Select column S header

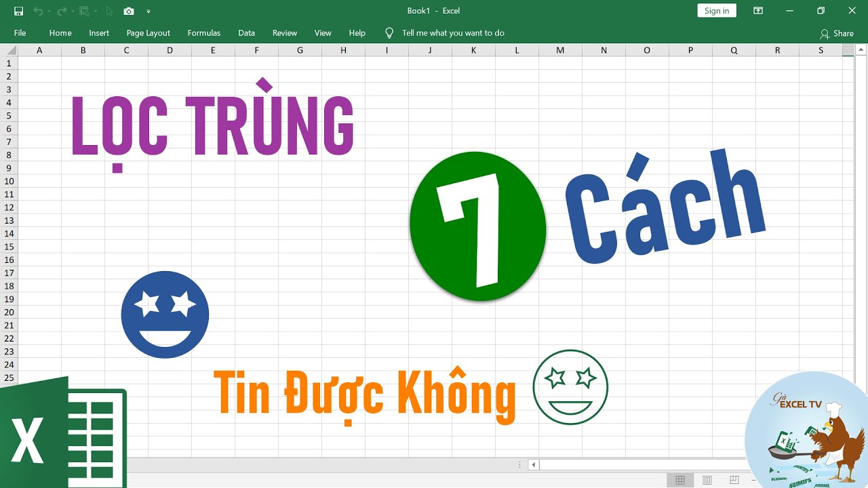821,50
